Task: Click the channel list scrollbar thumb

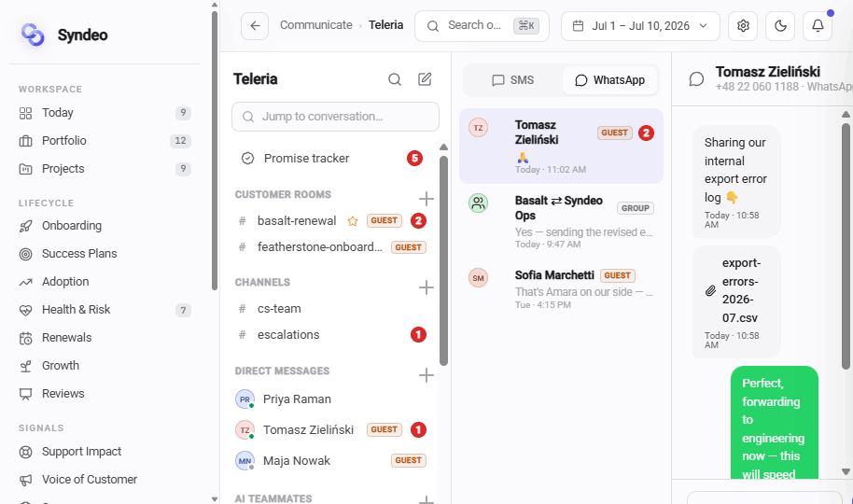Action: point(444,260)
